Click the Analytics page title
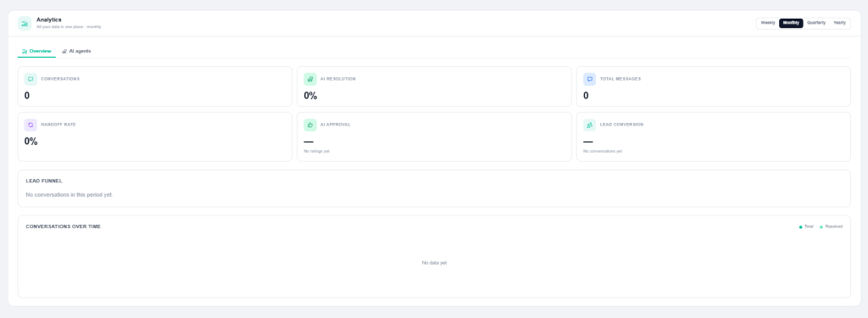Image resolution: width=868 pixels, height=318 pixels. click(x=48, y=20)
